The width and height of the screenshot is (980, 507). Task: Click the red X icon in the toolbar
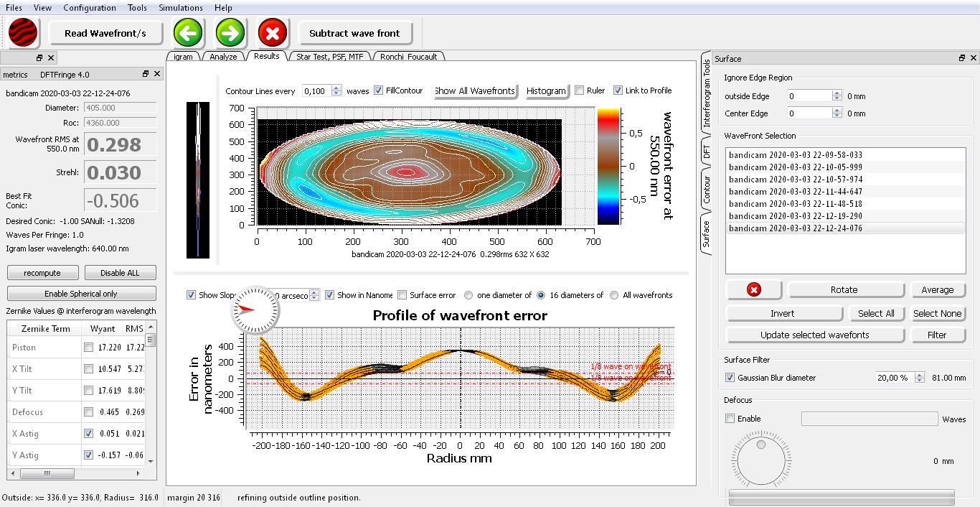272,33
